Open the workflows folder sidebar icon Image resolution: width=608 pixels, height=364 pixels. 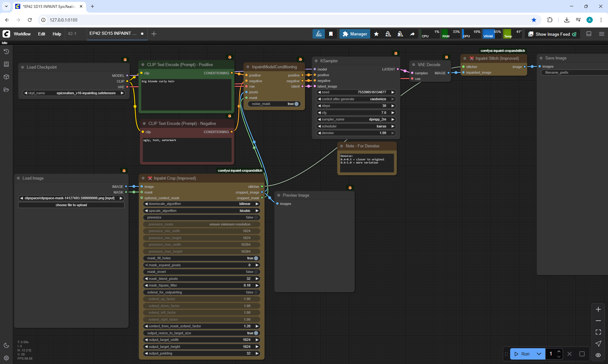click(x=6, y=89)
